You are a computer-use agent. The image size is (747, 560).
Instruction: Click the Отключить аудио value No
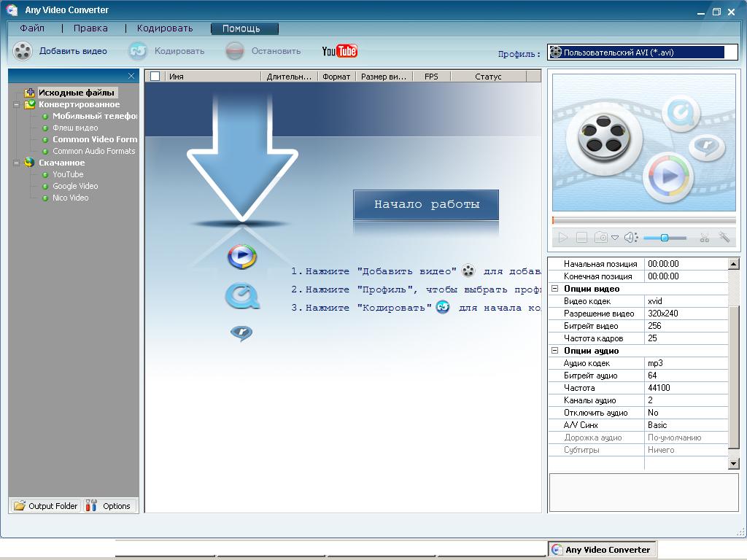coord(686,413)
